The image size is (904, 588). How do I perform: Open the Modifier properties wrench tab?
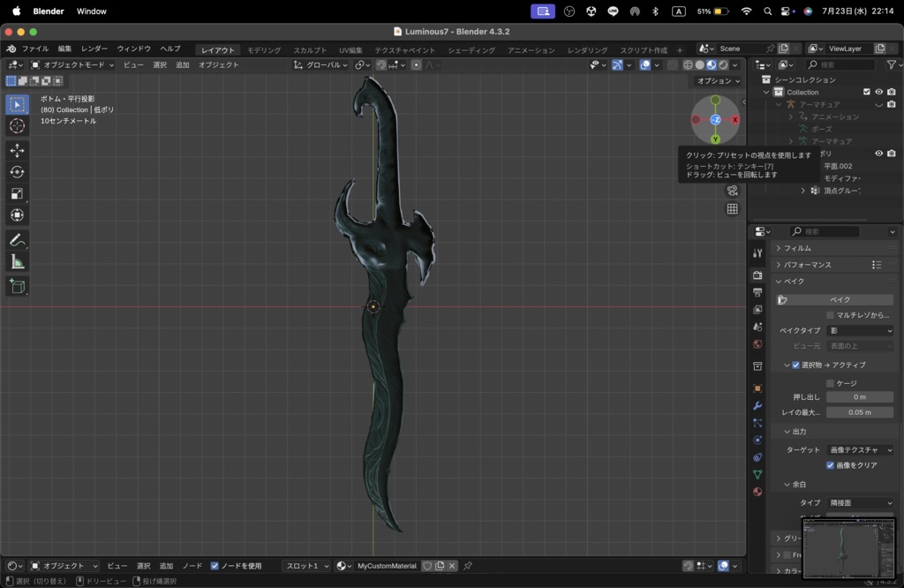757,405
